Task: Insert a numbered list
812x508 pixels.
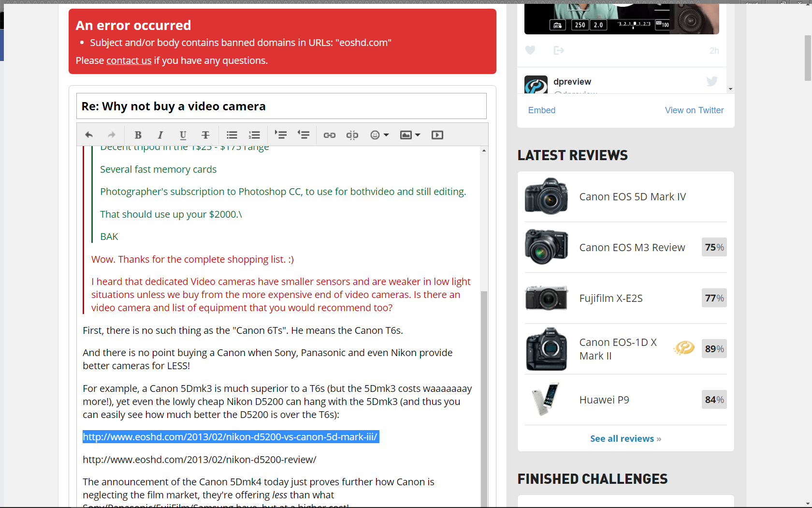Action: [x=255, y=135]
